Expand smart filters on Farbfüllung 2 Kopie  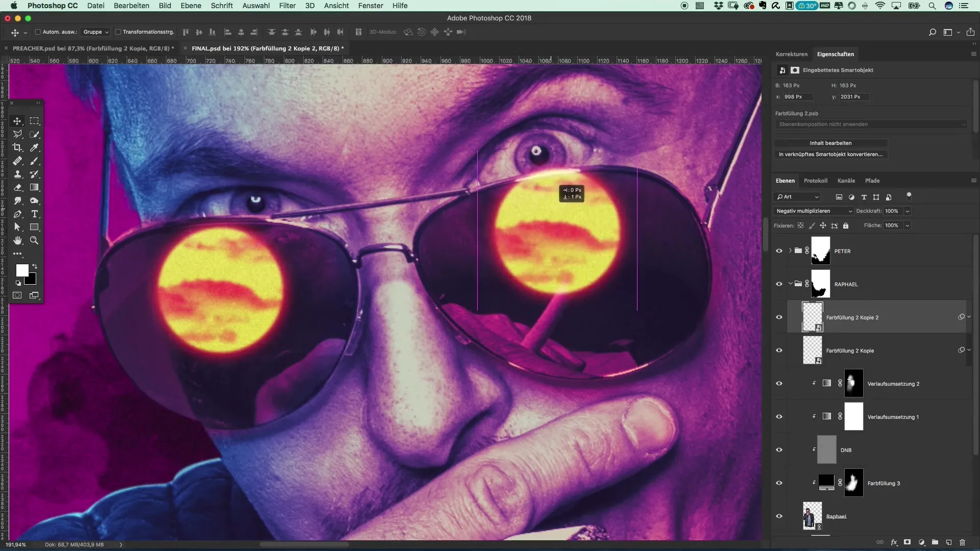(x=969, y=350)
